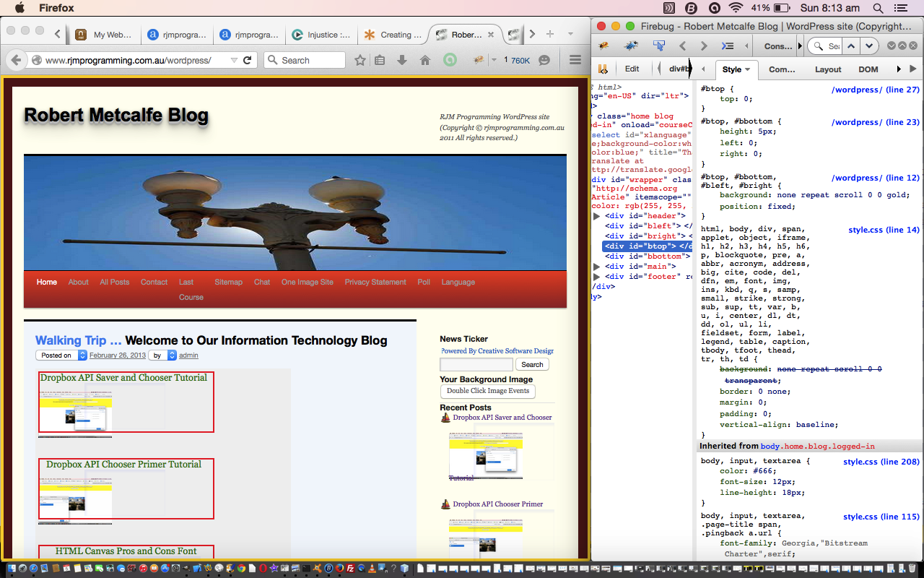Show bookmarks list icon in Firefox

(380, 60)
